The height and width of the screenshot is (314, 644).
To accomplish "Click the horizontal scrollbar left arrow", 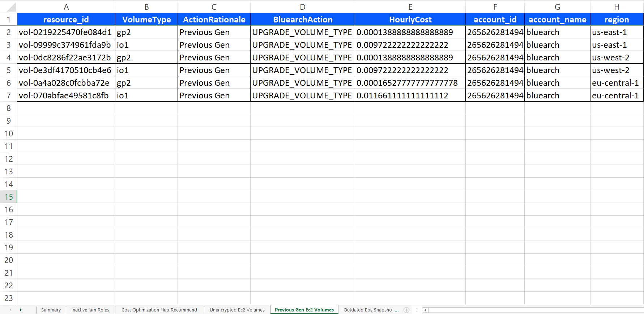I will click(x=425, y=310).
